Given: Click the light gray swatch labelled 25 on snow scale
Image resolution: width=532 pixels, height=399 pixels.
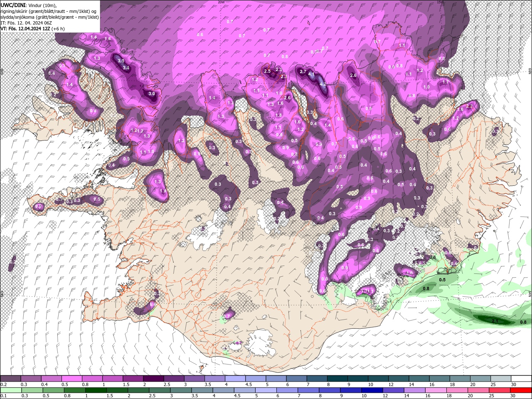Looking at the screenshot, I should [500, 379].
